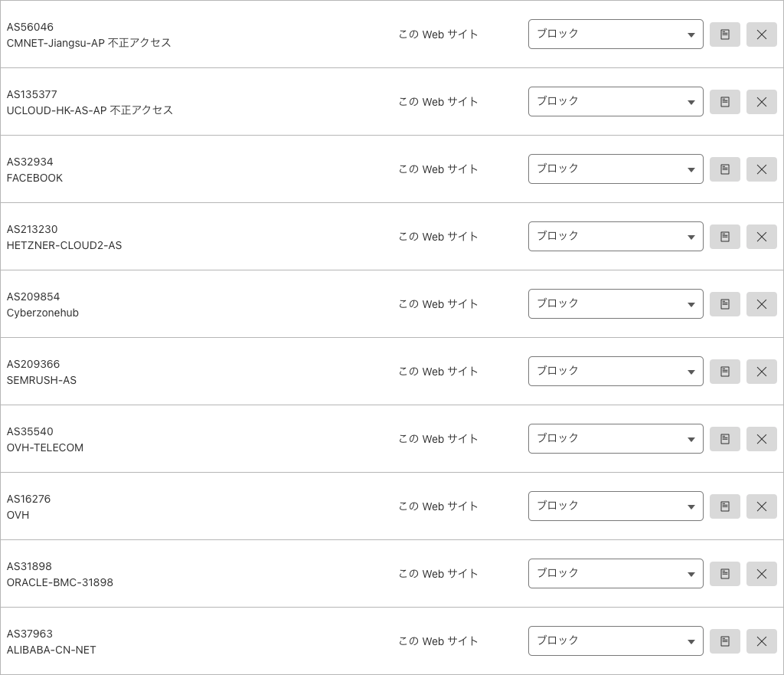Delete the ALIBABA-CN-NET rule

pos(761,641)
